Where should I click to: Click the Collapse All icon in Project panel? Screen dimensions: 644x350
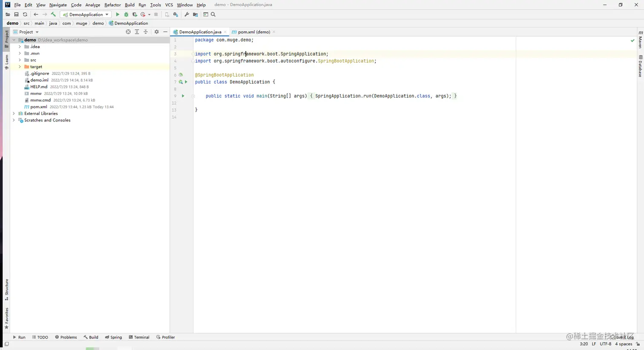click(x=145, y=32)
